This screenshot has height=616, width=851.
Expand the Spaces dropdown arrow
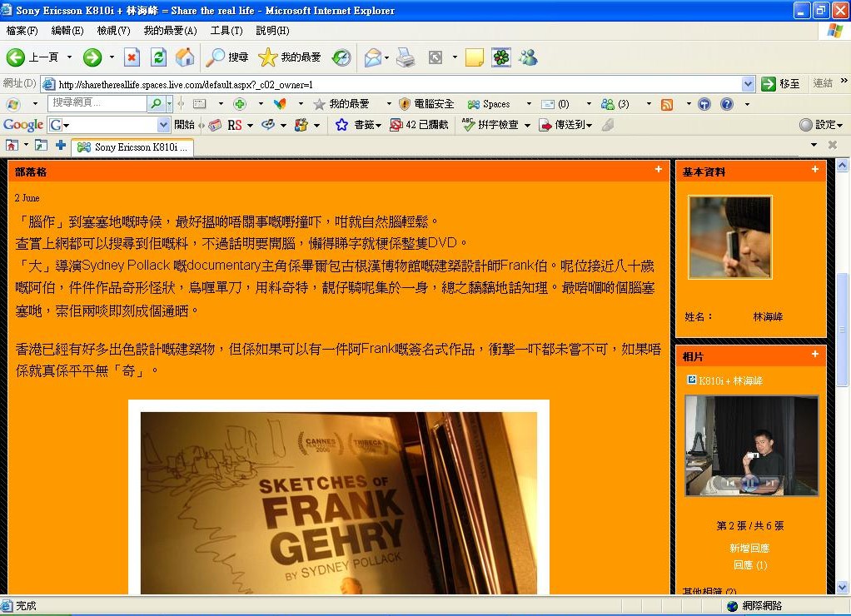[x=529, y=104]
